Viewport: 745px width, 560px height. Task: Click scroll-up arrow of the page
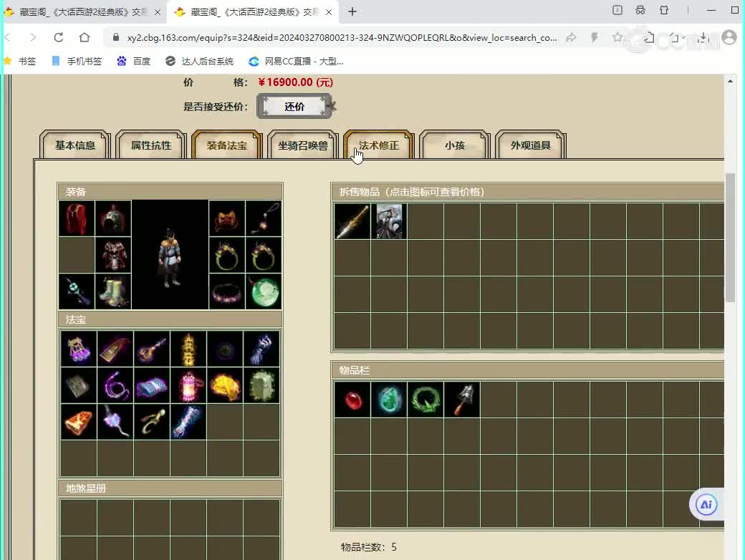(x=730, y=81)
